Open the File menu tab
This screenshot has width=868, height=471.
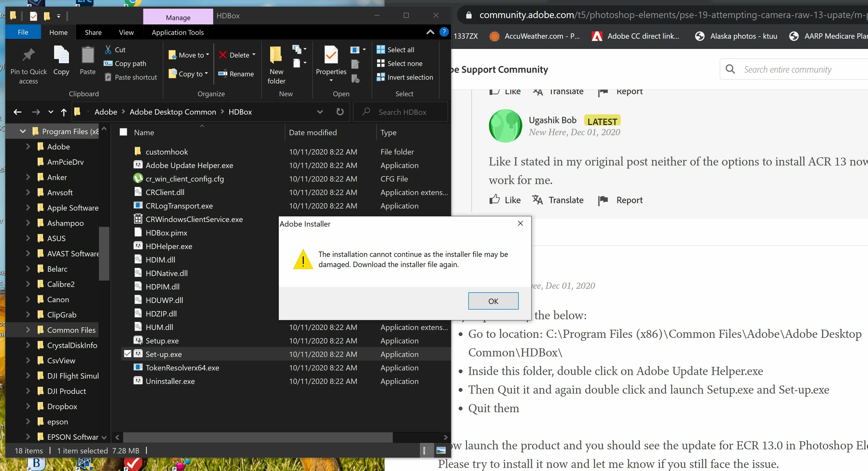pyautogui.click(x=23, y=32)
